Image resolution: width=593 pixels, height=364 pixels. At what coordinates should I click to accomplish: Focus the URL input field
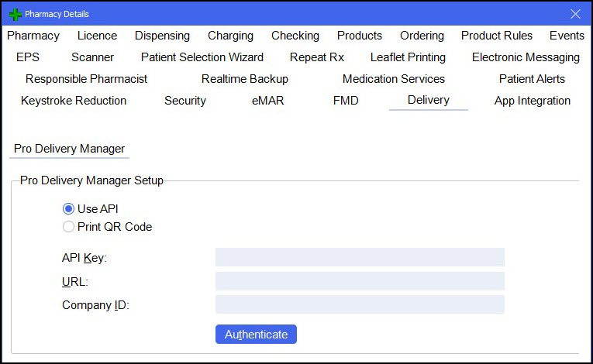[360, 281]
